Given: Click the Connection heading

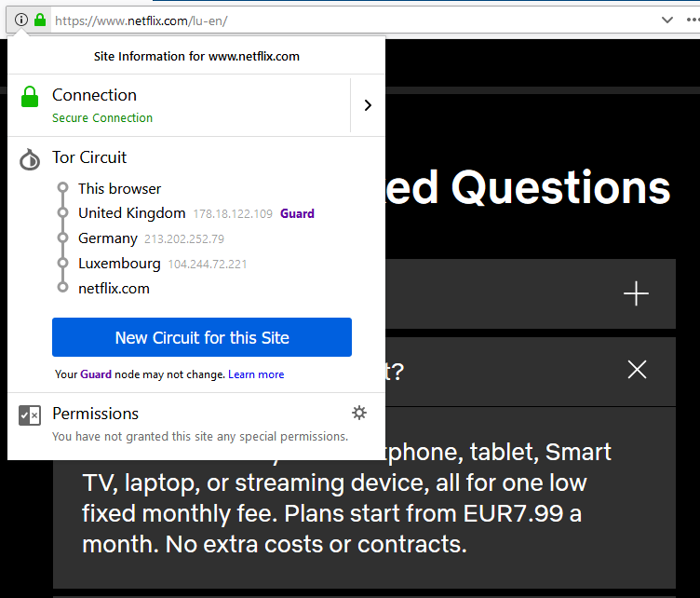Looking at the screenshot, I should [x=94, y=95].
